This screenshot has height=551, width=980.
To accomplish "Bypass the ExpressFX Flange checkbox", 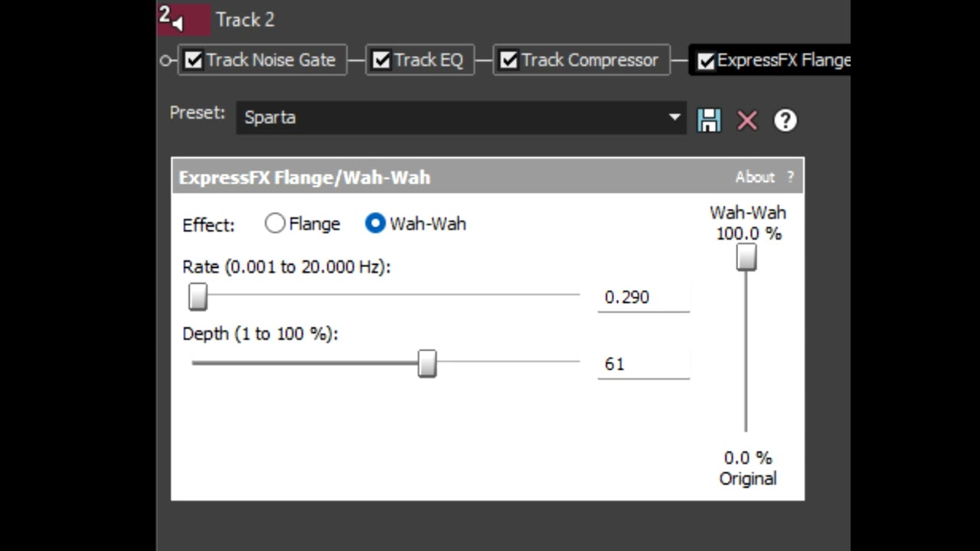I will click(x=706, y=60).
